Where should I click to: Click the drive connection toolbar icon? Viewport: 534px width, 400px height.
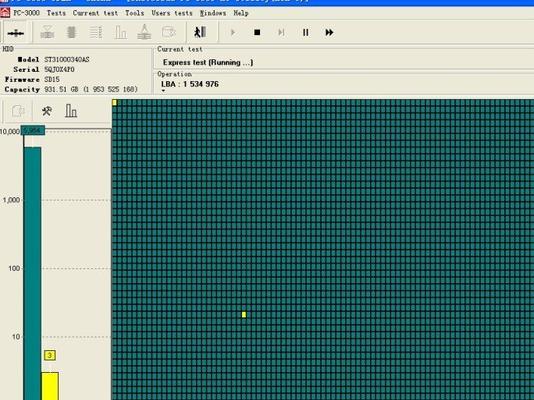16,33
